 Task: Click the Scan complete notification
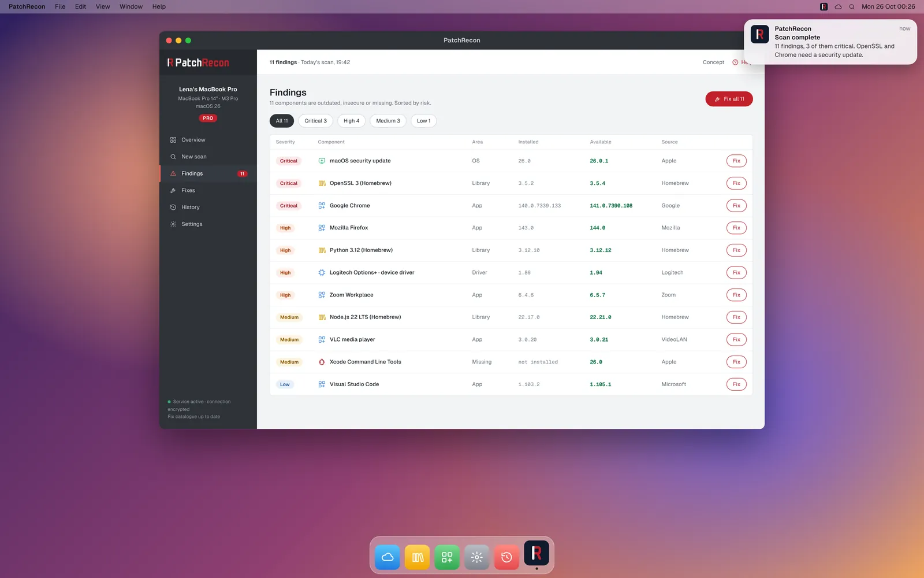pyautogui.click(x=830, y=42)
